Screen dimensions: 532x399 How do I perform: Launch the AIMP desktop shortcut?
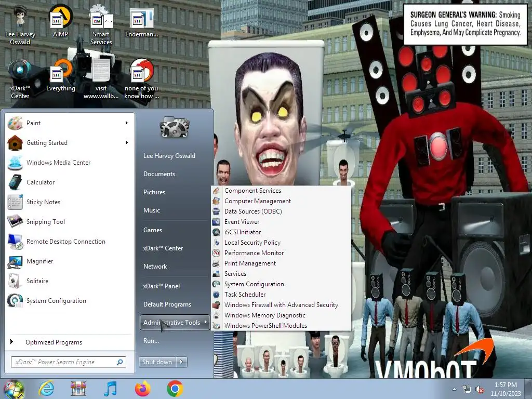click(x=60, y=21)
